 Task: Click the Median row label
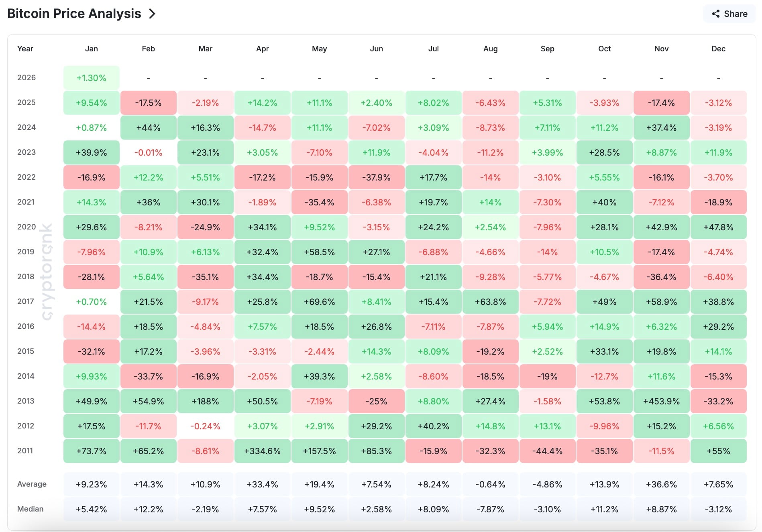click(31, 509)
